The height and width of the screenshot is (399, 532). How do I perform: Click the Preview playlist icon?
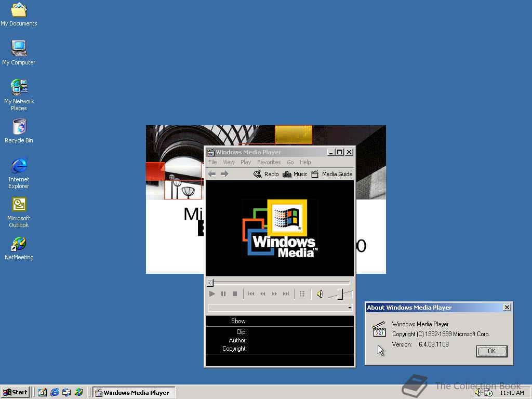pyautogui.click(x=302, y=294)
